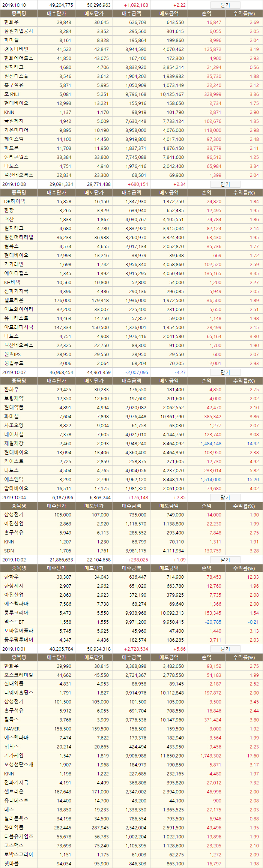The height and width of the screenshot is (868, 263).
Task: Select the 2019.10.10 date label
Action: pos(14,5)
